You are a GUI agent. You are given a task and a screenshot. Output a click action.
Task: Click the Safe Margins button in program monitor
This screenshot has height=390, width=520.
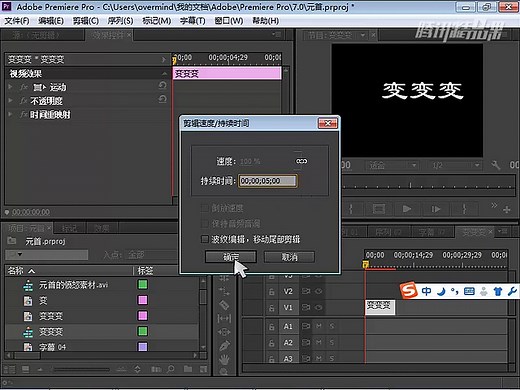[x=379, y=209]
